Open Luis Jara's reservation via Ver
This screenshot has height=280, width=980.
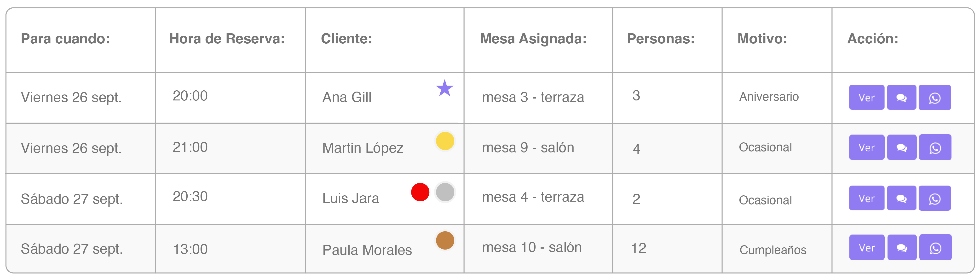(866, 198)
